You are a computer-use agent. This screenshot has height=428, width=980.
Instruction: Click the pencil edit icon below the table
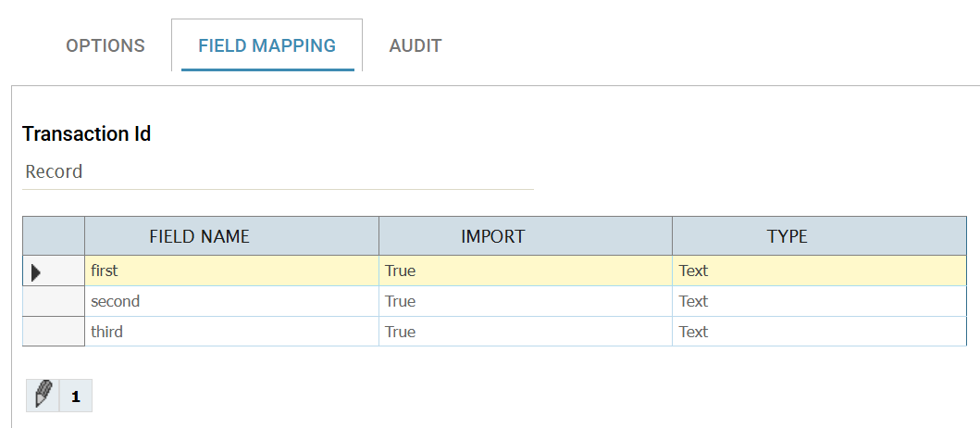43,396
